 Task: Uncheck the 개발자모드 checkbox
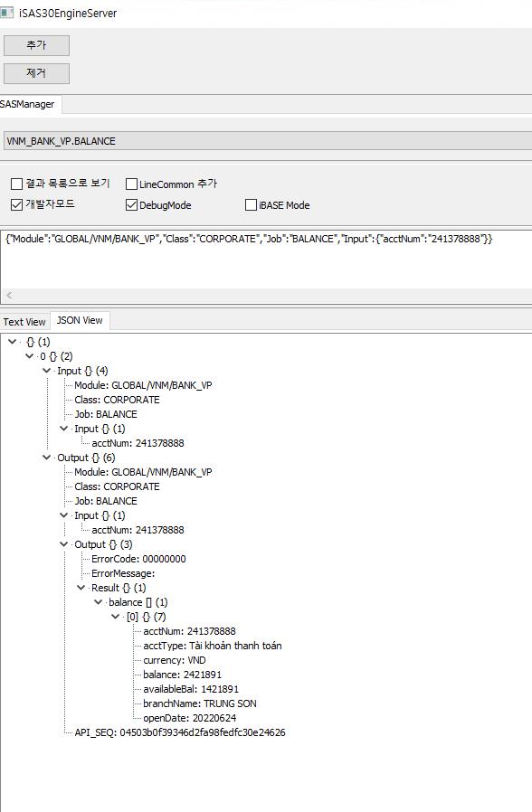tap(16, 204)
